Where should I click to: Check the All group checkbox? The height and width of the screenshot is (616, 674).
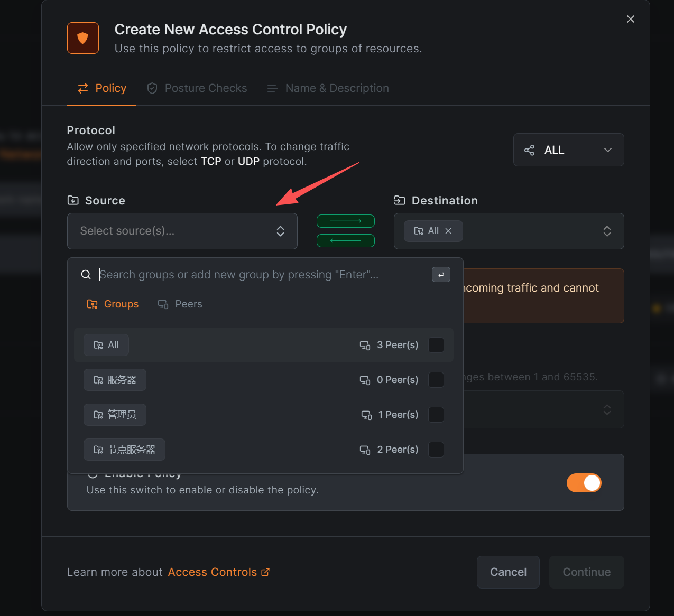click(436, 345)
